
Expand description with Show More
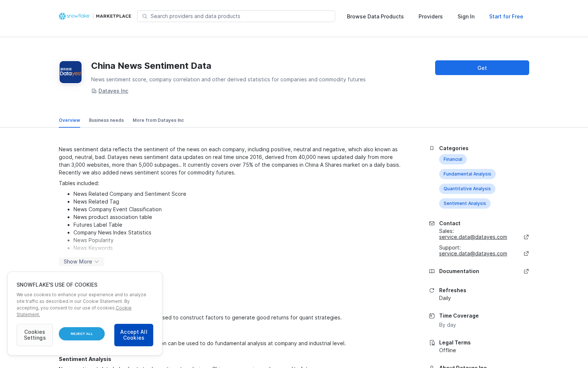click(82, 262)
